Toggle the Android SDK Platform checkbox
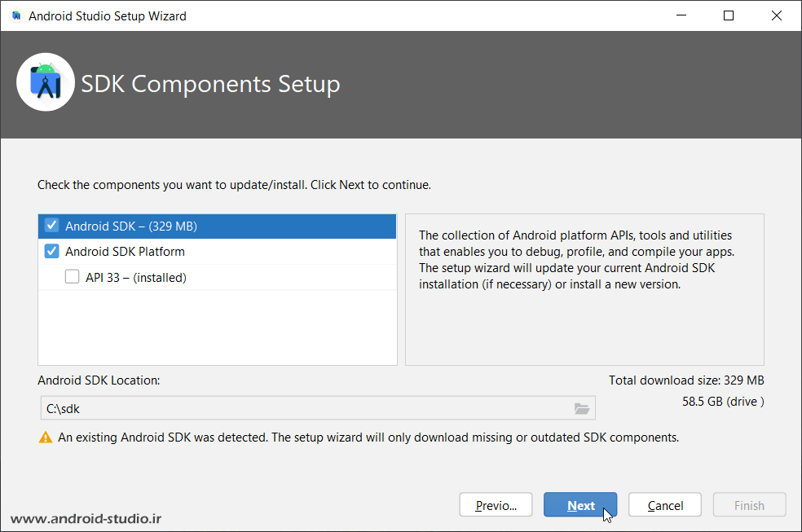The image size is (802, 532). (52, 252)
